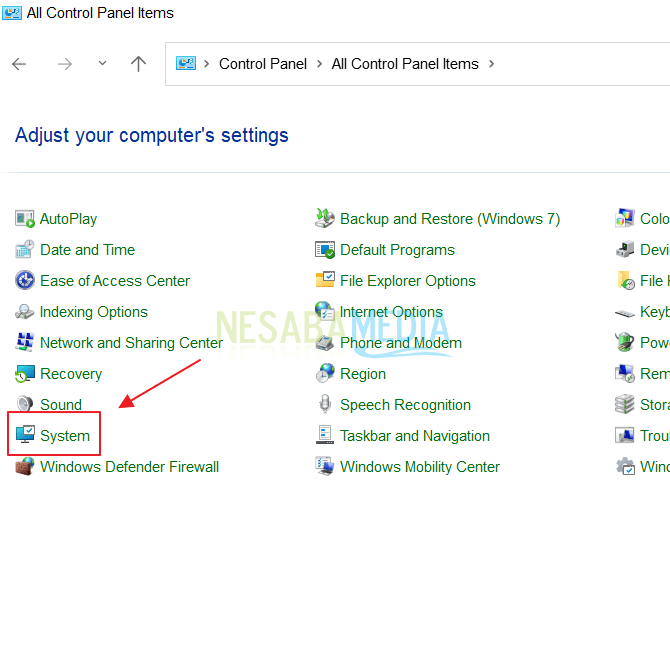Viewport: 670px width, 670px height.
Task: Click the Control Panel icon in address bar
Action: (186, 63)
